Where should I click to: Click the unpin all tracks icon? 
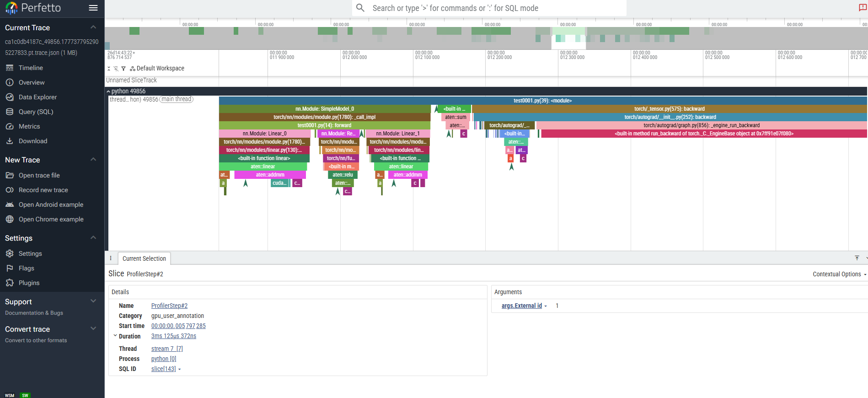[x=116, y=69]
